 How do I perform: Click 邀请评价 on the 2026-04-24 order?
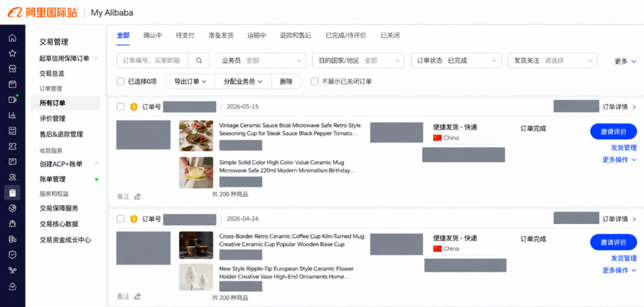(x=613, y=242)
